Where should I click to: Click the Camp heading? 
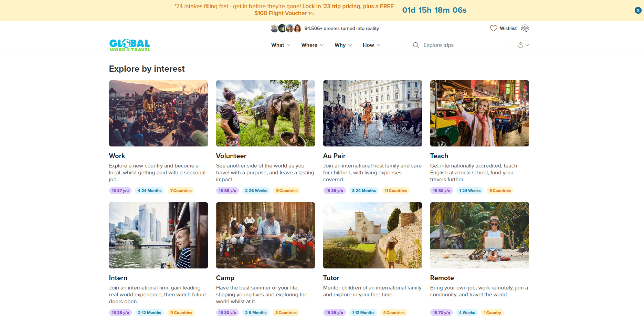click(x=225, y=278)
